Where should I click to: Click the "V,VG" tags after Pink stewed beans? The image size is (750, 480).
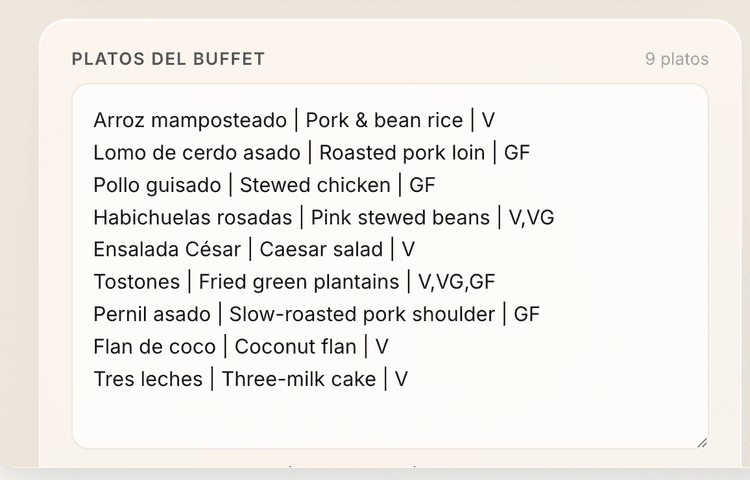coord(531,218)
